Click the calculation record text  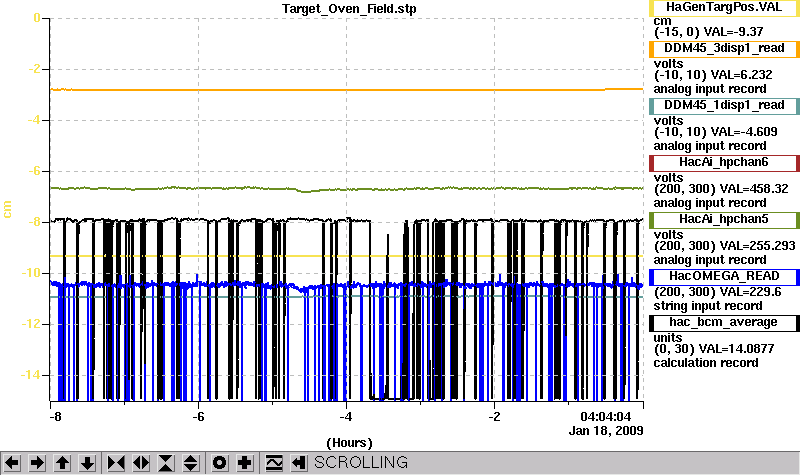[706, 363]
